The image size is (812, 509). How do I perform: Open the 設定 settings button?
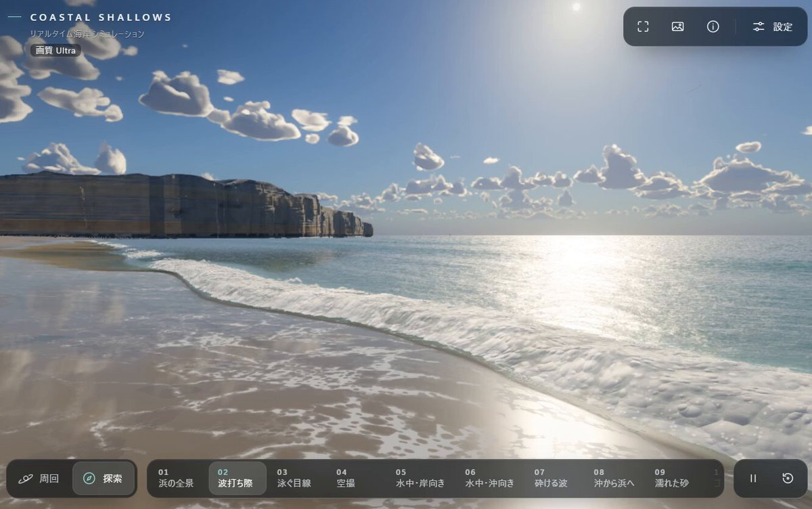(773, 26)
